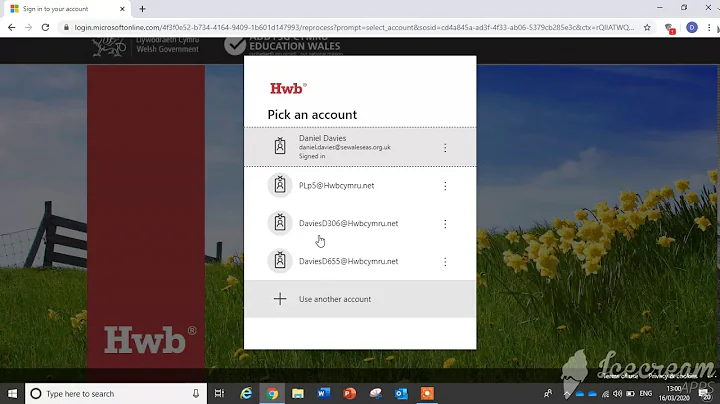Viewport: 720px width, 404px height.
Task: Click the Hwb logo on the red banner
Action: (150, 340)
